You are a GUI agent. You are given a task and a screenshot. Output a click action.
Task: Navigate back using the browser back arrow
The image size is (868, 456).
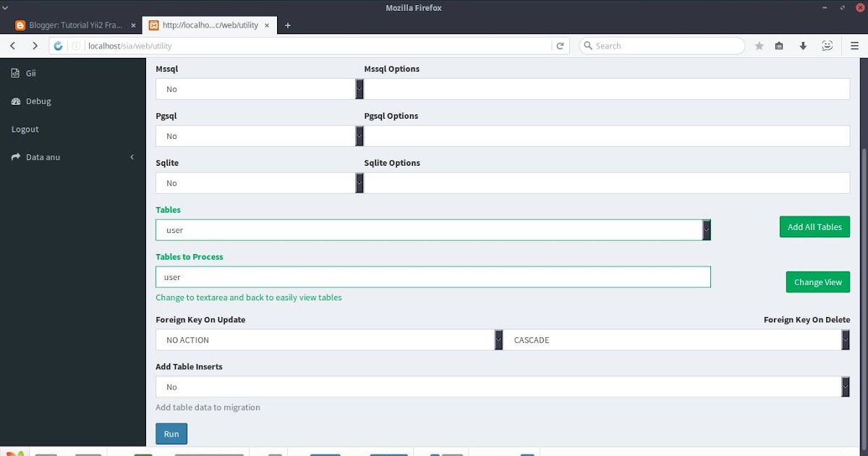click(12, 45)
